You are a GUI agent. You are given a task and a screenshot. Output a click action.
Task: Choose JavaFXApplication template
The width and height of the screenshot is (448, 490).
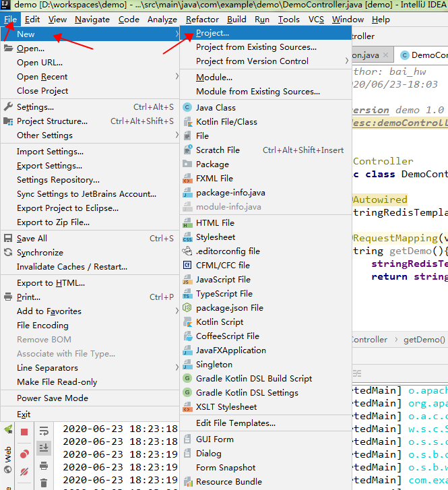266,350
